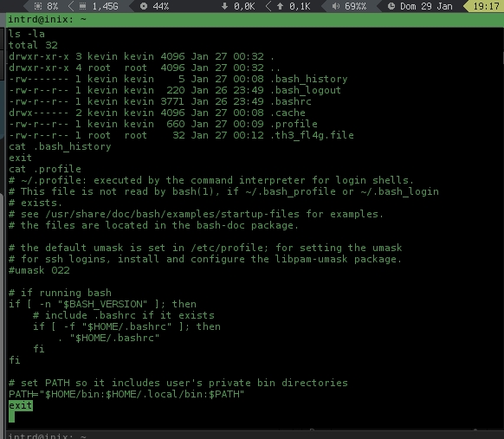Click the CPU usage icon showing 8%
This screenshot has height=439, width=504.
tap(38, 6)
